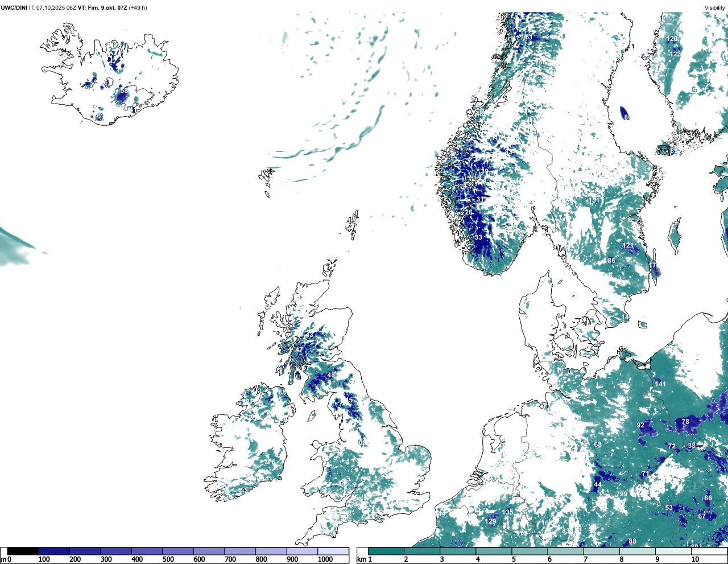Select the 600–700 m legend swatch

point(209,551)
